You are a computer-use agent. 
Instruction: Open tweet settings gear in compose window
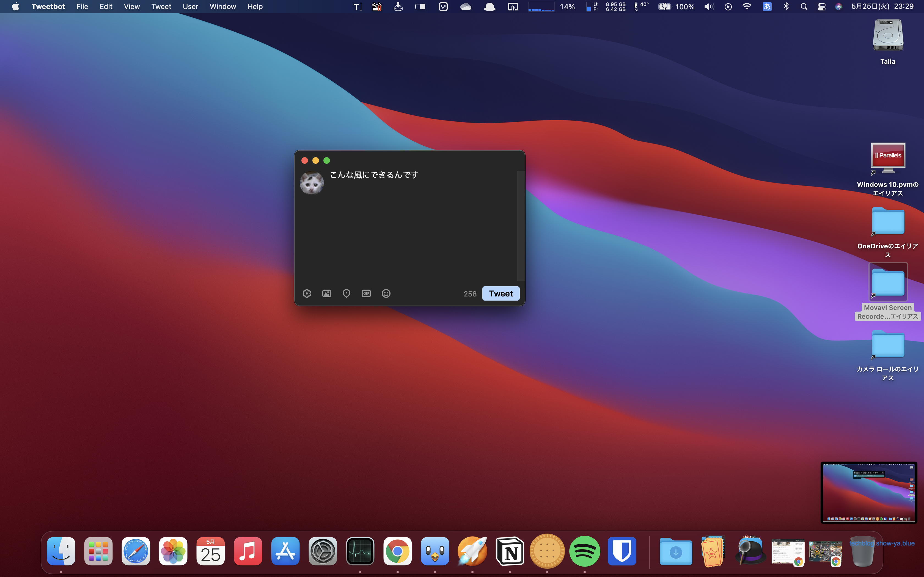(307, 293)
